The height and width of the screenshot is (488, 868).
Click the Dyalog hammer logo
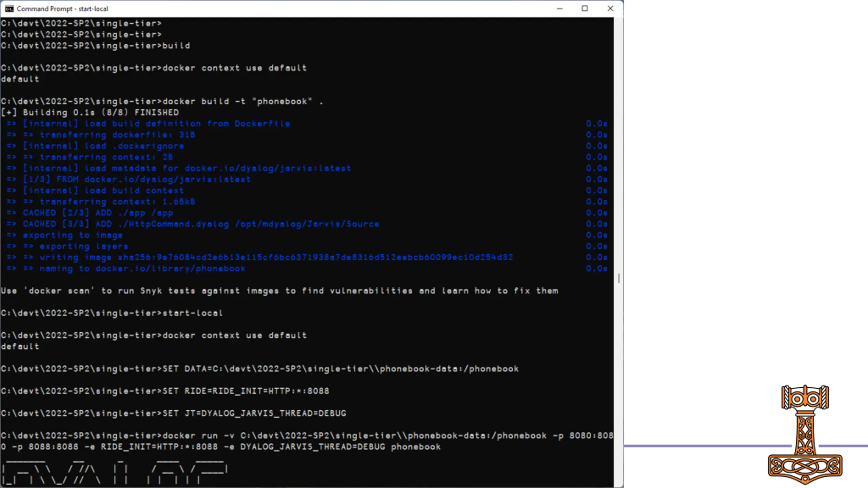tap(805, 434)
